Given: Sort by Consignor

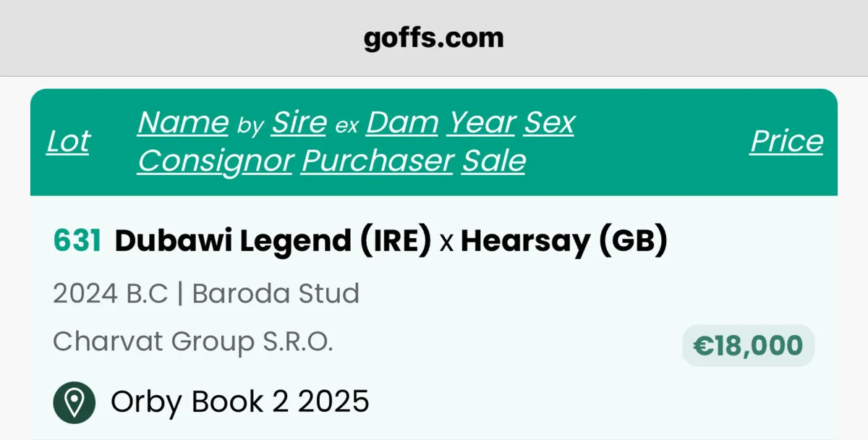Looking at the screenshot, I should (x=213, y=161).
